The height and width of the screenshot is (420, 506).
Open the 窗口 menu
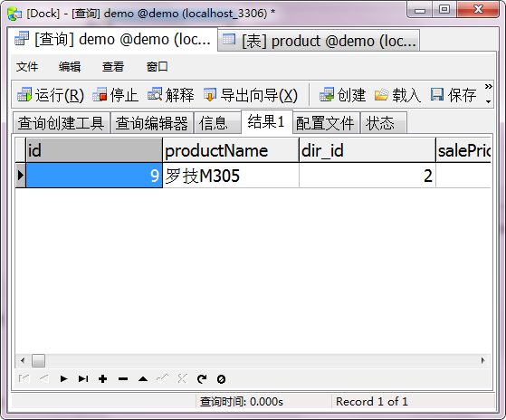(x=158, y=67)
